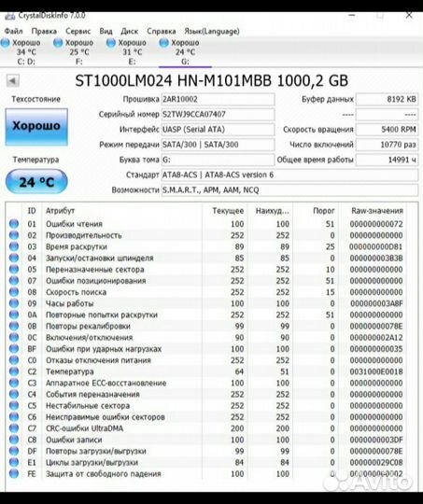
Task: Open the Диск menu
Action: coord(129,31)
